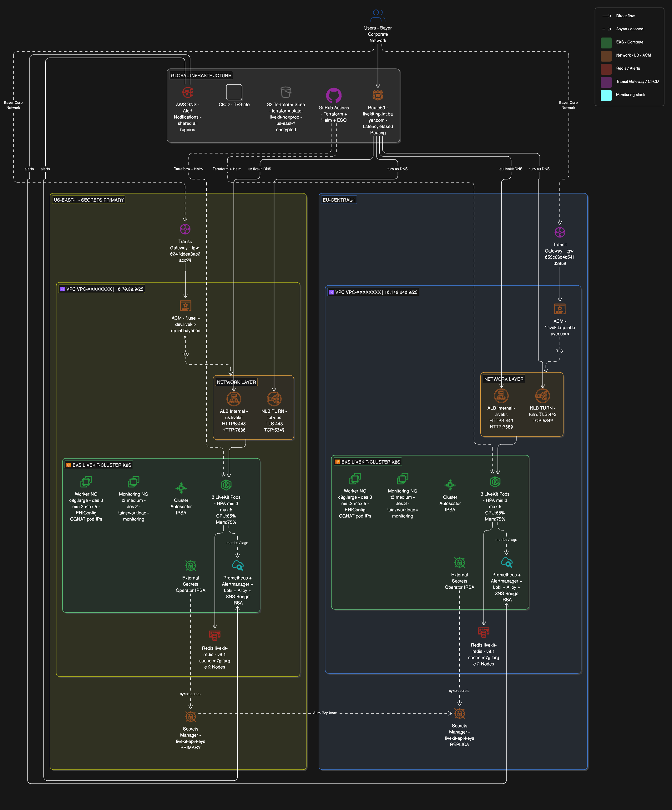Select the US Redis livekit-redis icon
Image resolution: width=672 pixels, height=810 pixels.
pyautogui.click(x=215, y=636)
